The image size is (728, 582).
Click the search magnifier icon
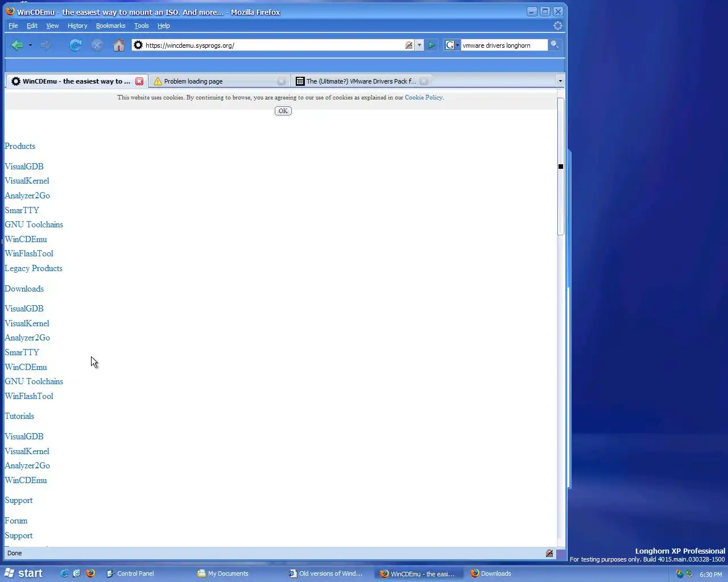555,45
